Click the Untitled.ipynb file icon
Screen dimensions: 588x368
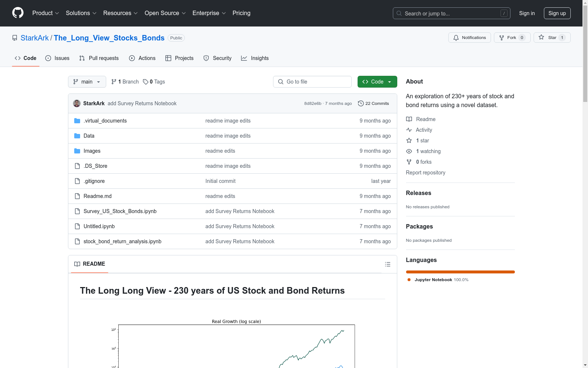pos(77,226)
